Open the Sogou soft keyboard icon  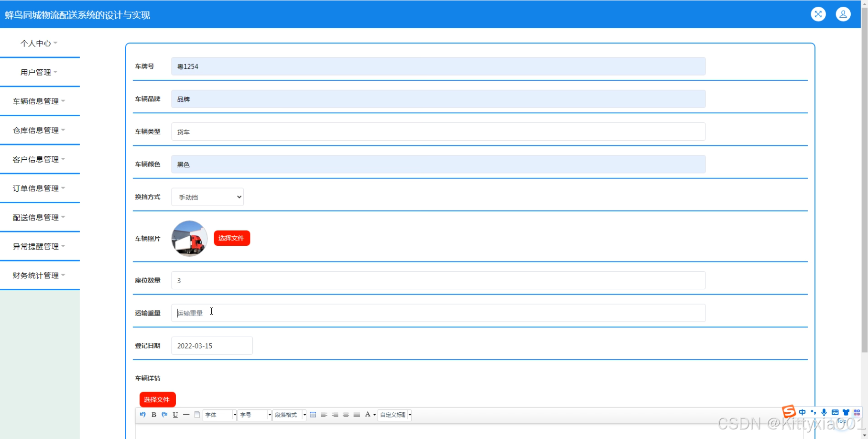(x=835, y=412)
